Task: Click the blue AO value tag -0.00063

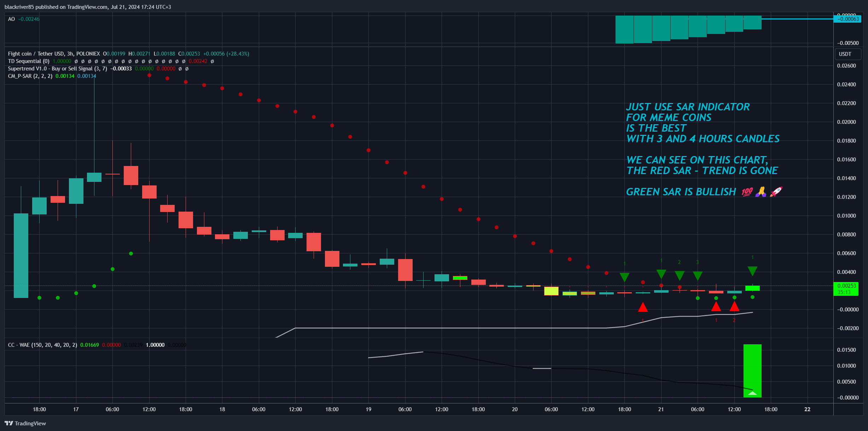Action: click(847, 19)
